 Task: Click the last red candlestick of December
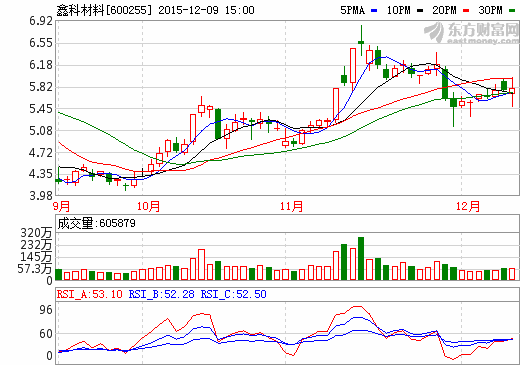[512, 92]
